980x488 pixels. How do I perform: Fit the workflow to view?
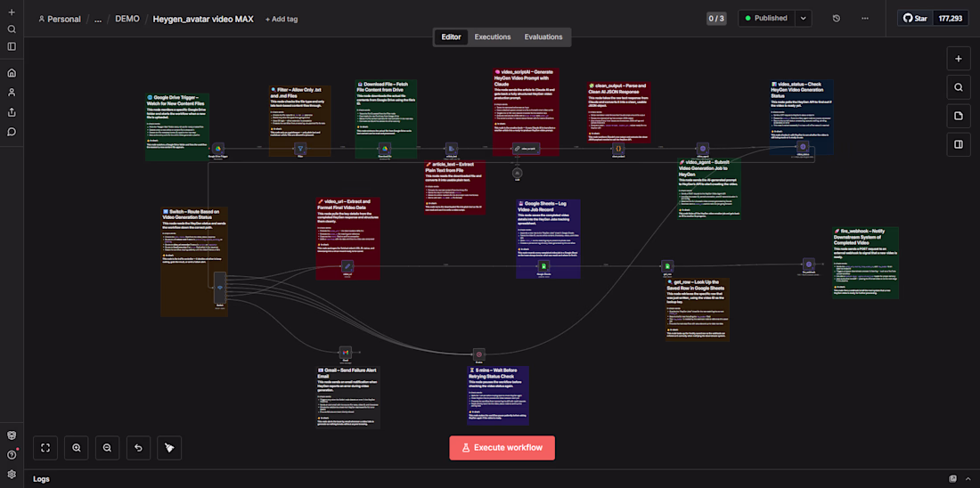[x=45, y=447]
